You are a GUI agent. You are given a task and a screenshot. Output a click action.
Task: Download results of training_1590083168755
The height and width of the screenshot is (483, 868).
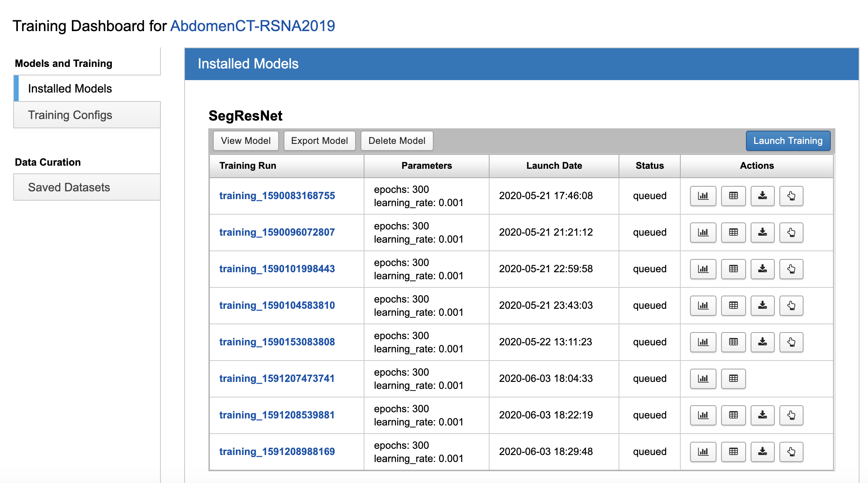point(762,196)
